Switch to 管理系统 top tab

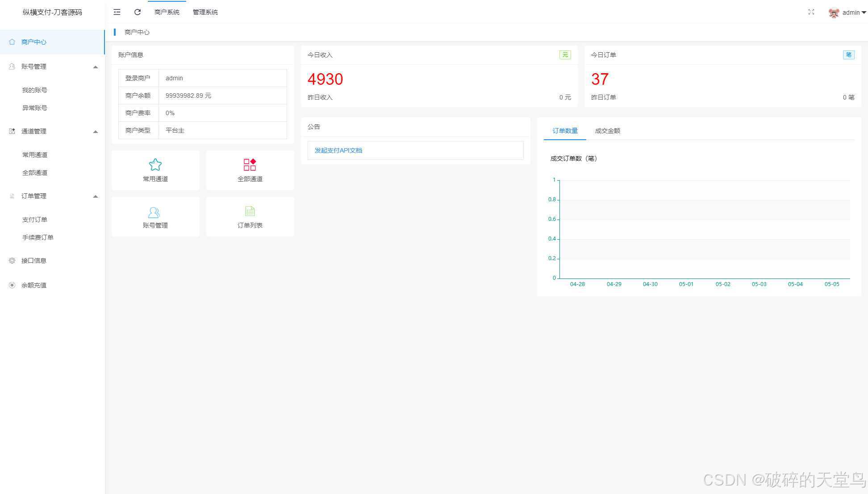(205, 12)
